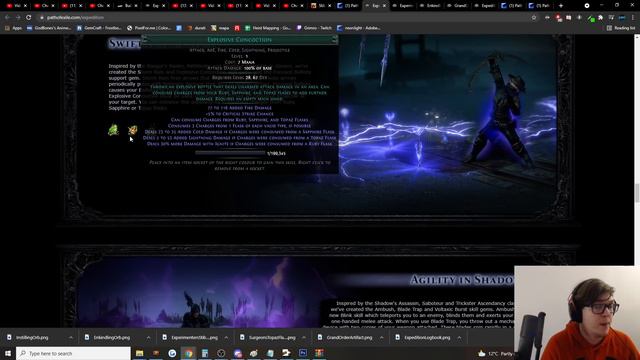Image resolution: width=640 pixels, height=360 pixels.
Task: Click the gem experience bar in tooltip
Action: pyautogui.click(x=230, y=153)
